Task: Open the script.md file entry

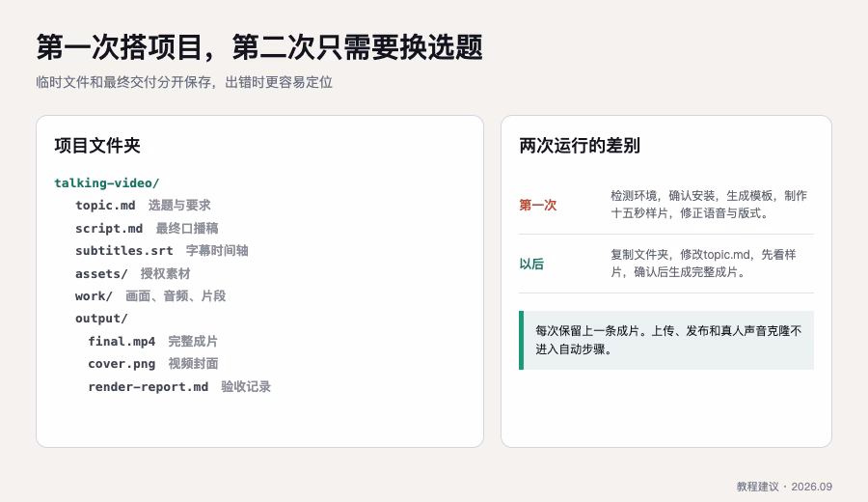Action: coord(109,228)
